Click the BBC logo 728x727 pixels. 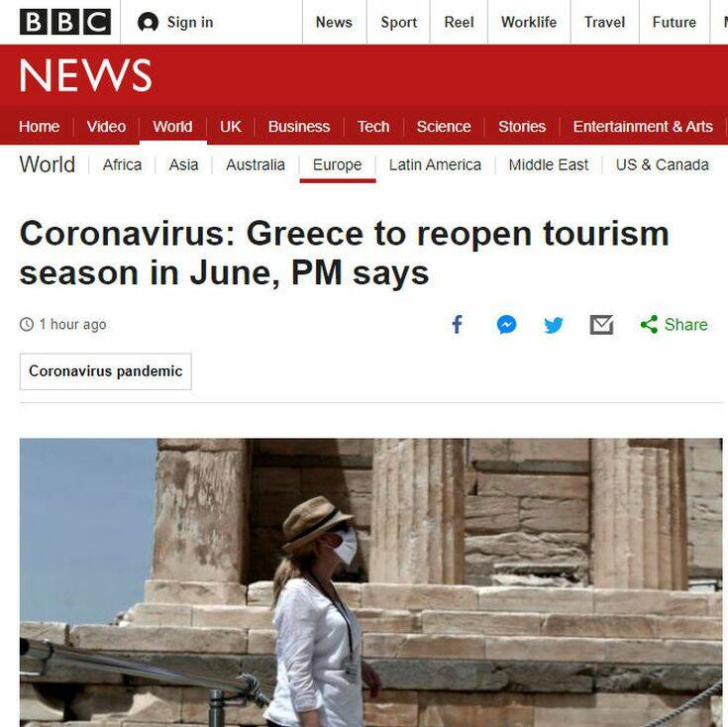(65, 22)
